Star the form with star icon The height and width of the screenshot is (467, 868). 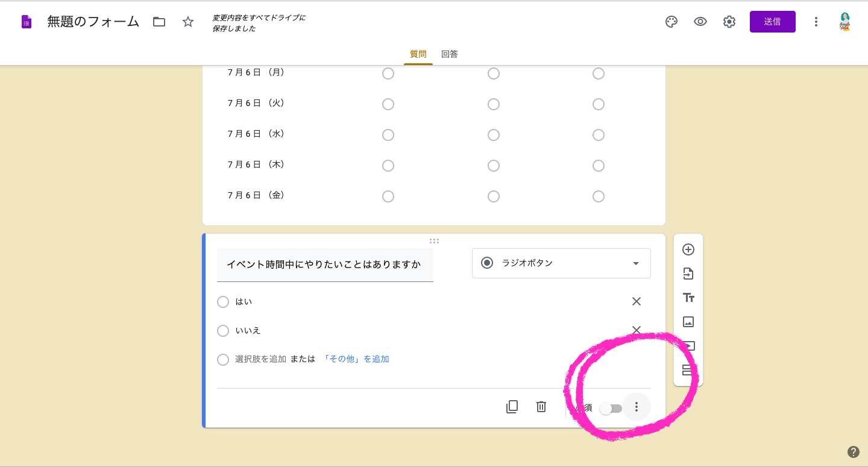click(188, 22)
